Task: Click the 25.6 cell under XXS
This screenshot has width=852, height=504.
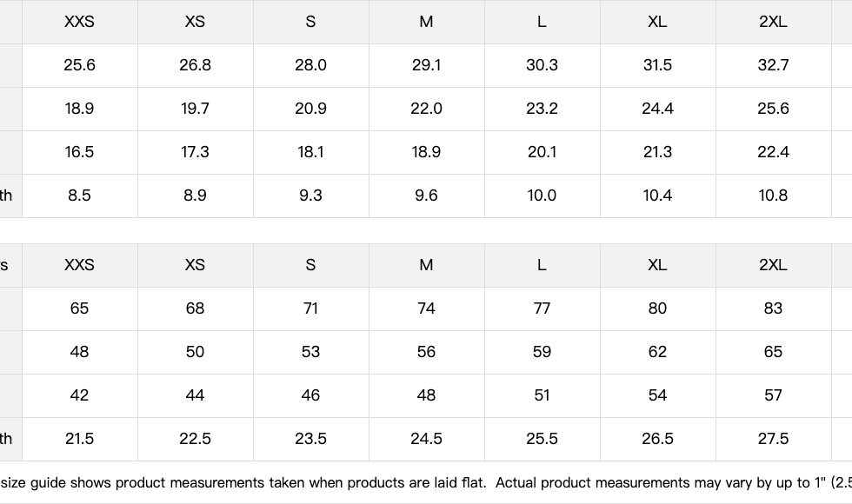Action: [x=79, y=65]
